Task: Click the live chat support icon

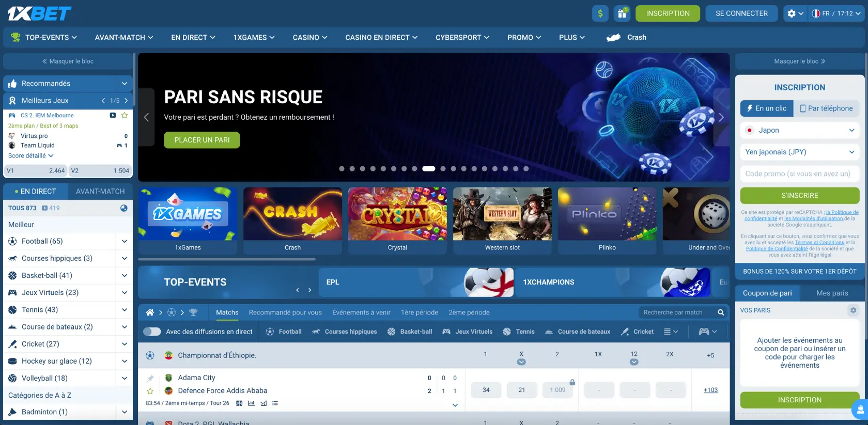Action: tap(860, 410)
